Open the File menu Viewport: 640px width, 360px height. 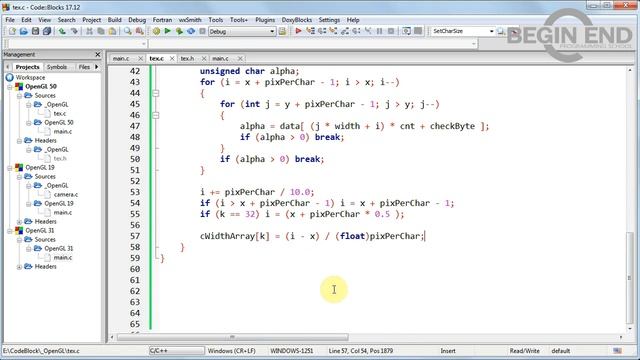click(x=10, y=20)
